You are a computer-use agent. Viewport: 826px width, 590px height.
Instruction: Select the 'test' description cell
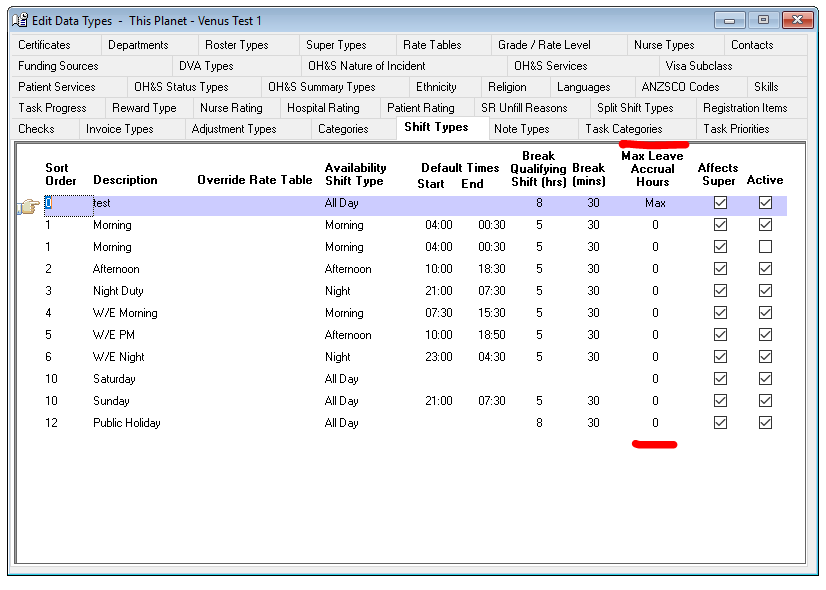coord(102,203)
